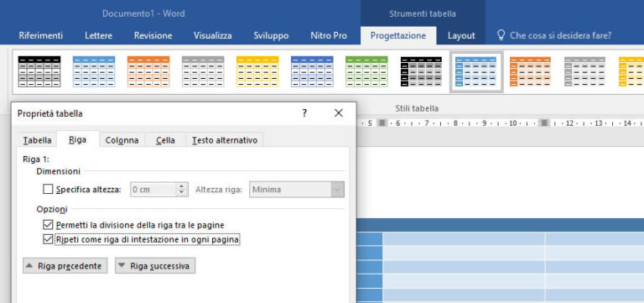This screenshot has height=303, width=644.
Task: Click the Riga precedente button
Action: point(65,266)
